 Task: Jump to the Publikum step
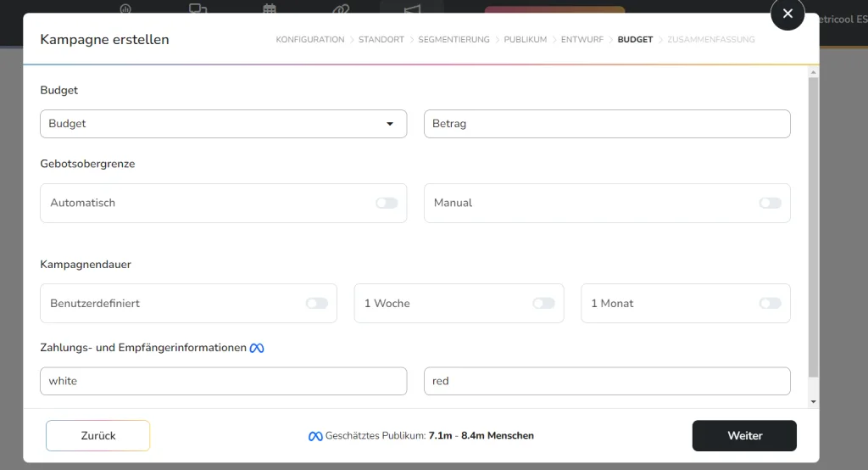pyautogui.click(x=525, y=40)
